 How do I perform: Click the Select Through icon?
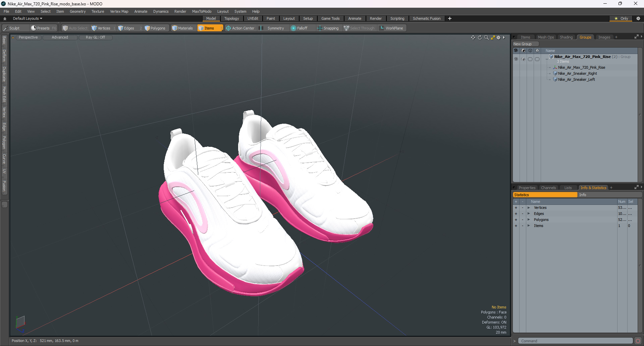(346, 28)
